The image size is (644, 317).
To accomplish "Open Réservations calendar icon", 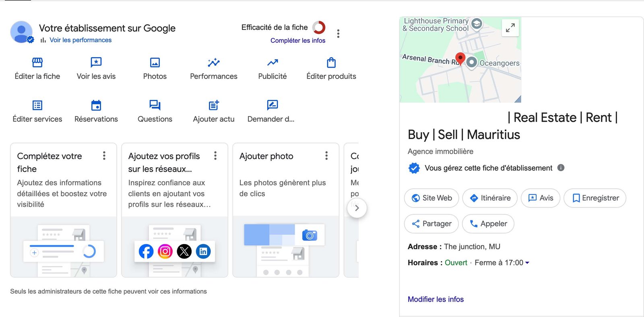I will point(96,105).
